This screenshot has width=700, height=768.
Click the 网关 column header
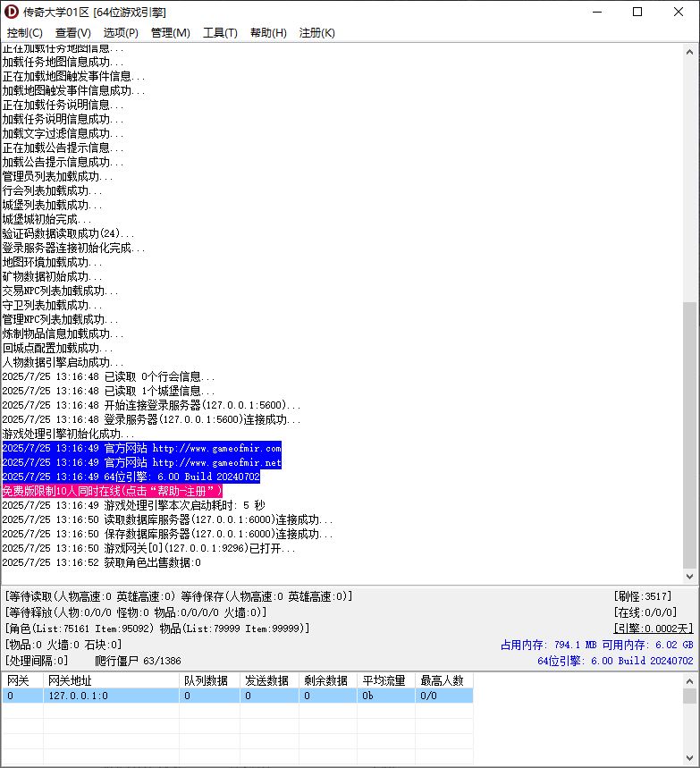click(22, 680)
